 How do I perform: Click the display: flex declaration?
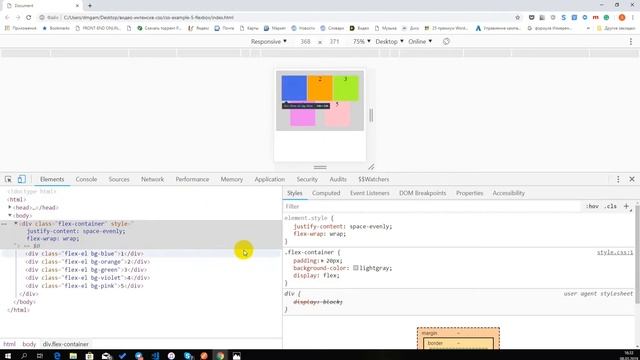pyautogui.click(x=316, y=276)
